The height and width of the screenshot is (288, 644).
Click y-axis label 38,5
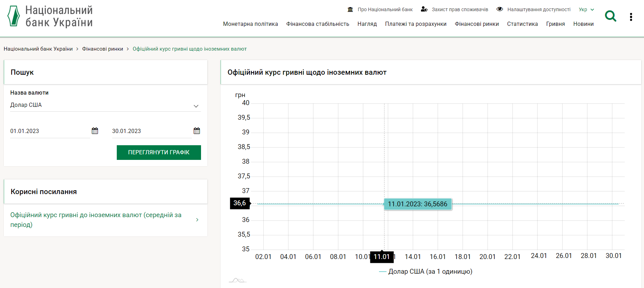click(244, 147)
